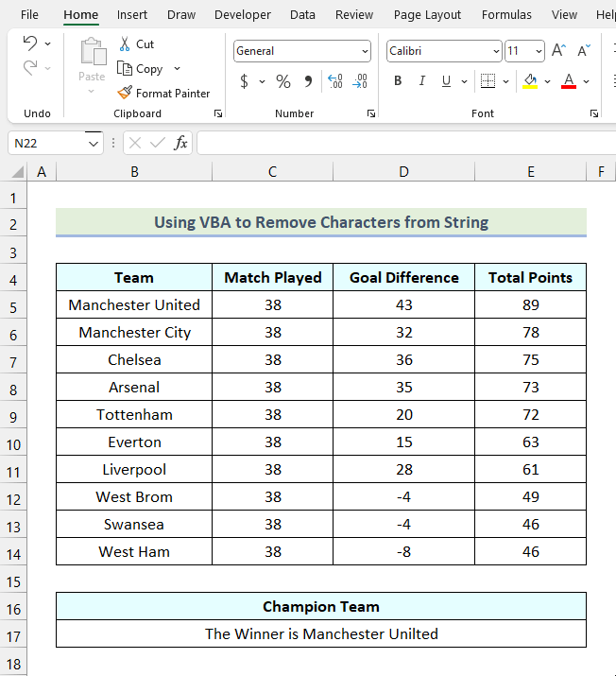Click the Paste clipboard icon
616x676 pixels.
[x=93, y=52]
